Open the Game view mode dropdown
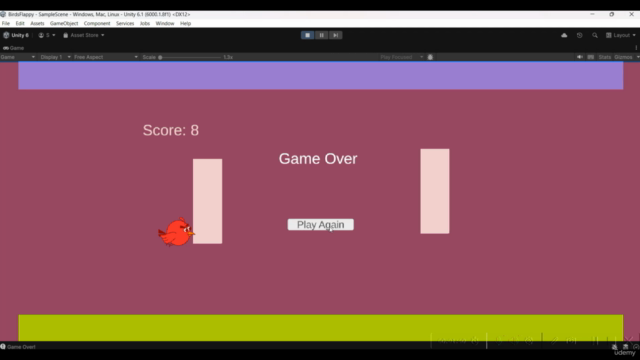The image size is (640, 360). point(18,57)
